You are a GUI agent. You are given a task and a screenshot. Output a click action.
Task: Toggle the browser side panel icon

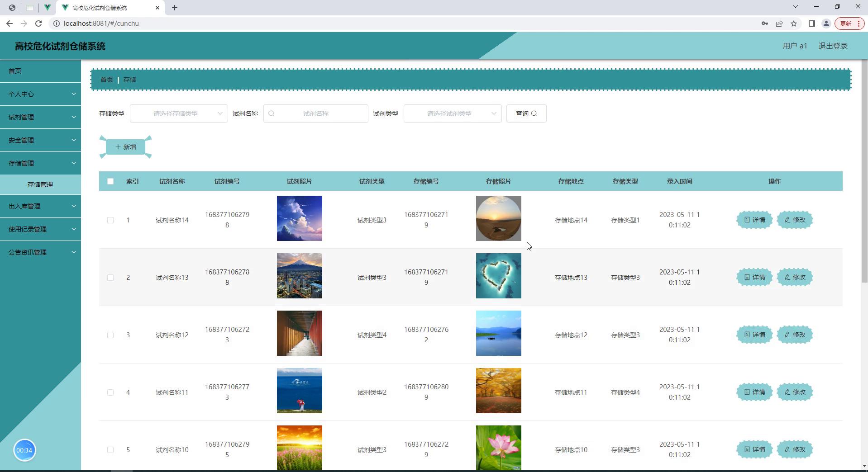click(812, 24)
